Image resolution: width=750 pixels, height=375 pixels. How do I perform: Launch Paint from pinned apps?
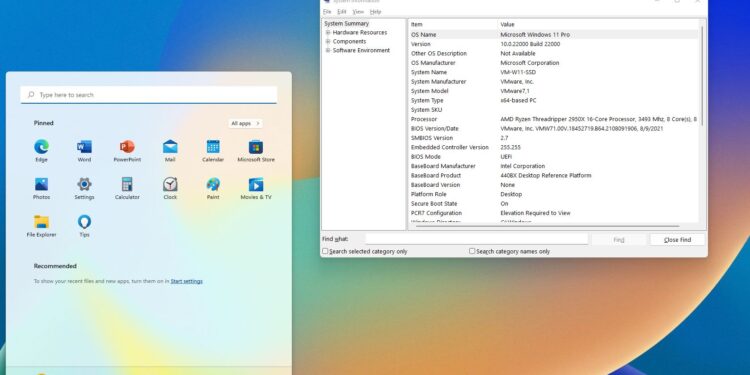[x=213, y=184]
